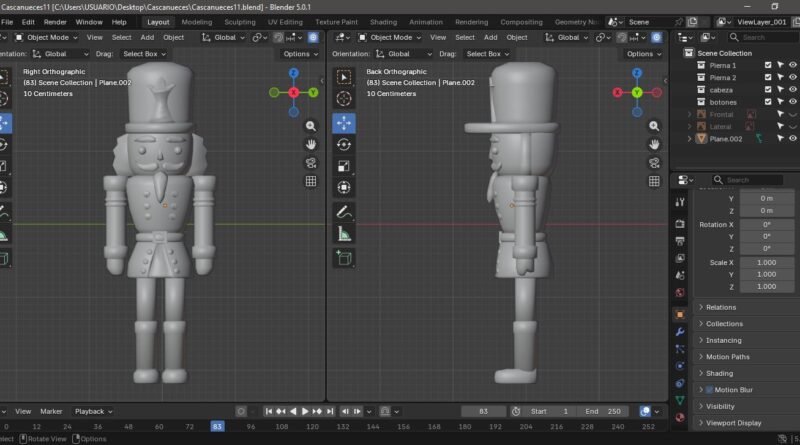
Task: Switch to the Sculpting workspace tab
Action: point(239,21)
